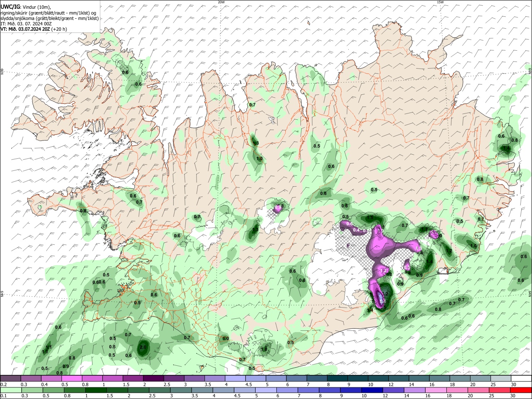This screenshot has height=399, width=532.
Task: Click the 'Vindur (10m),' text in the header
Action: (37, 7)
